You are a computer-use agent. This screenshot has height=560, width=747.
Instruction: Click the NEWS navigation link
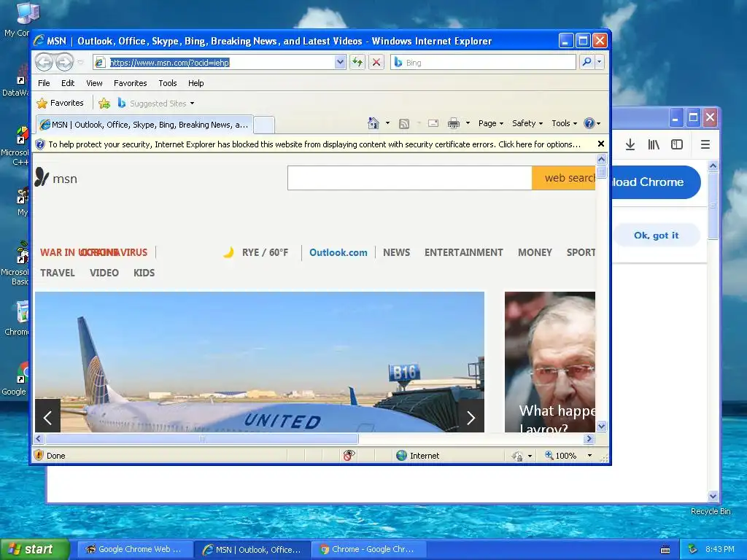coord(396,252)
